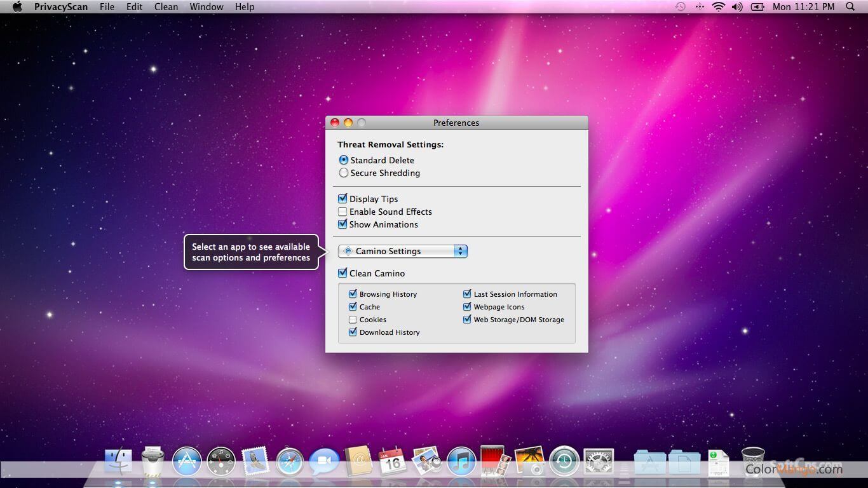The width and height of the screenshot is (868, 488).
Task: Open the Camino Settings dropdown
Action: coord(403,251)
